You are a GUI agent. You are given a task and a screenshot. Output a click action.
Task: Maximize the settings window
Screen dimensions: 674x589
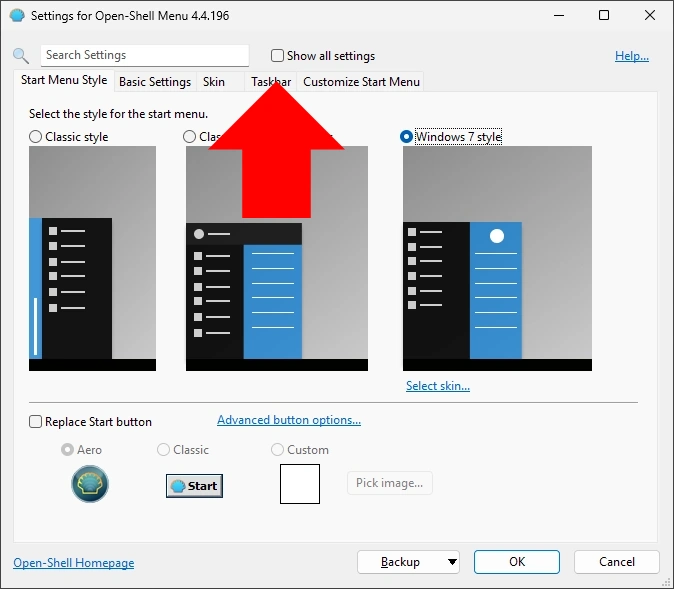pos(604,15)
